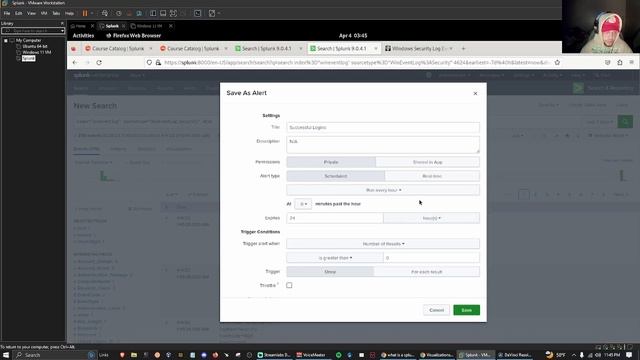Click the green Save button in the dialog

click(466, 310)
